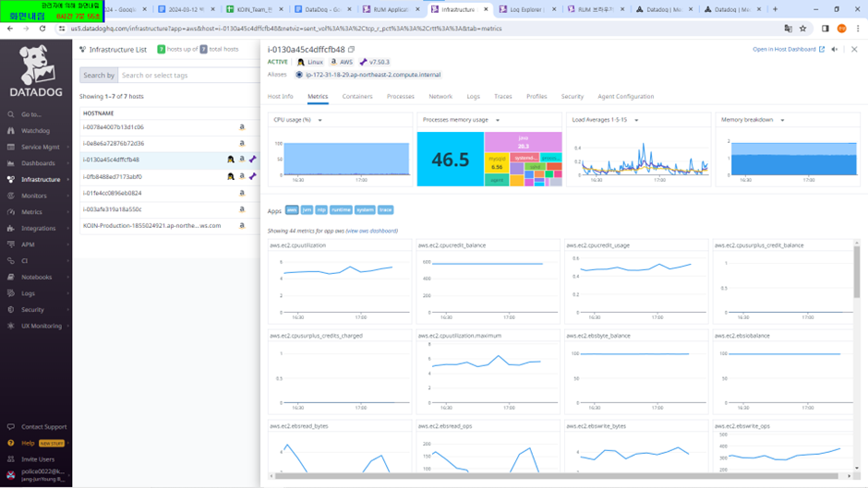This screenshot has width=868, height=488.
Task: Open UX Monitoring section
Action: tap(41, 326)
